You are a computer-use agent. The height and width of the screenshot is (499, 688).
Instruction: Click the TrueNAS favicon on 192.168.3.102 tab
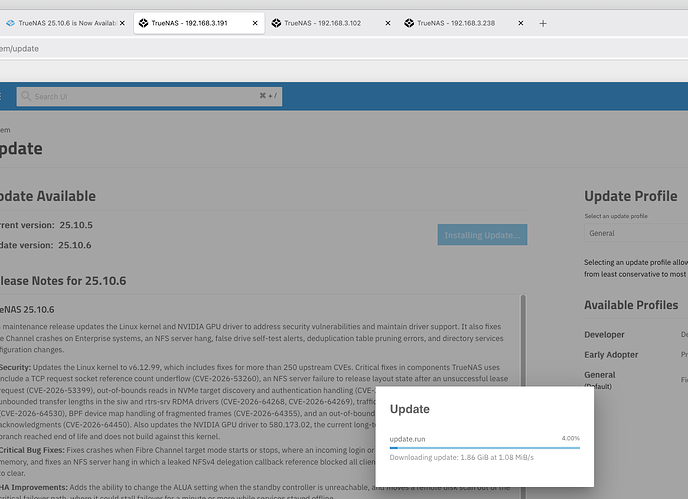[276, 23]
